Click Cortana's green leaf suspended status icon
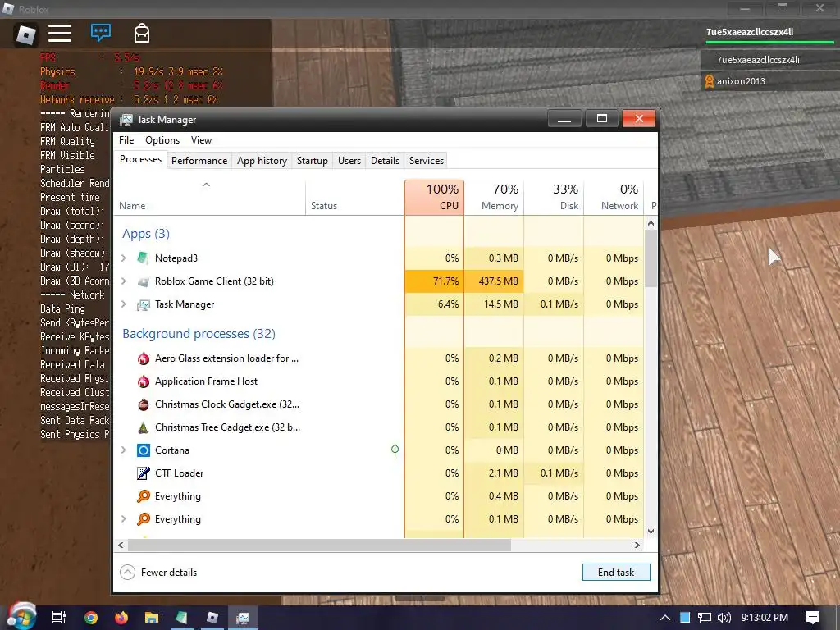This screenshot has height=630, width=840. [395, 450]
